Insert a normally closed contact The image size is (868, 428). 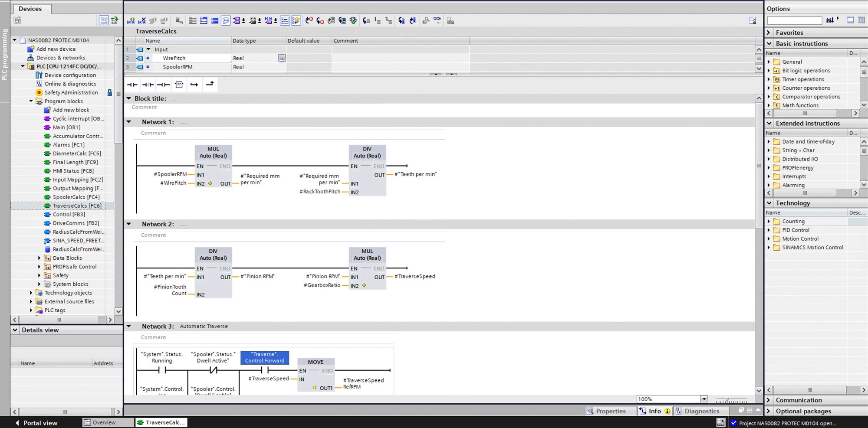click(x=148, y=85)
